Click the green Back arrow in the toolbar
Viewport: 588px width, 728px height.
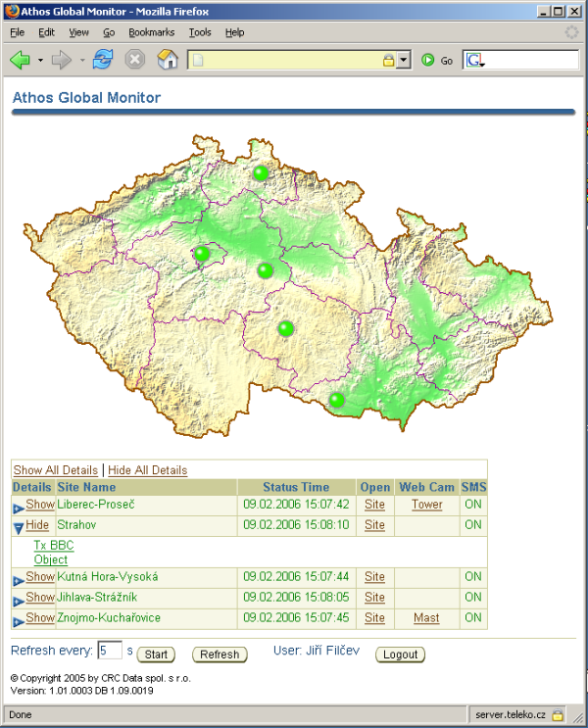point(20,60)
